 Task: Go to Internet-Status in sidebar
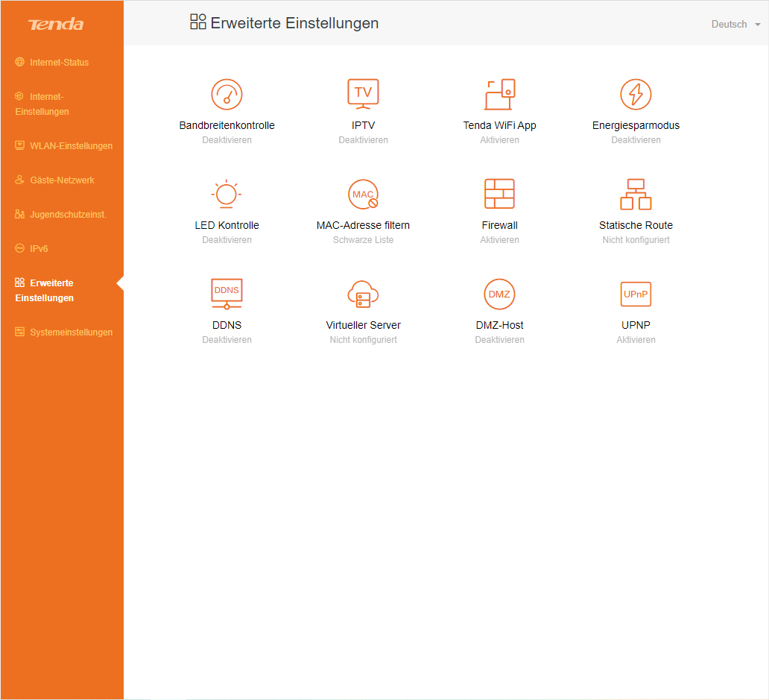(59, 63)
